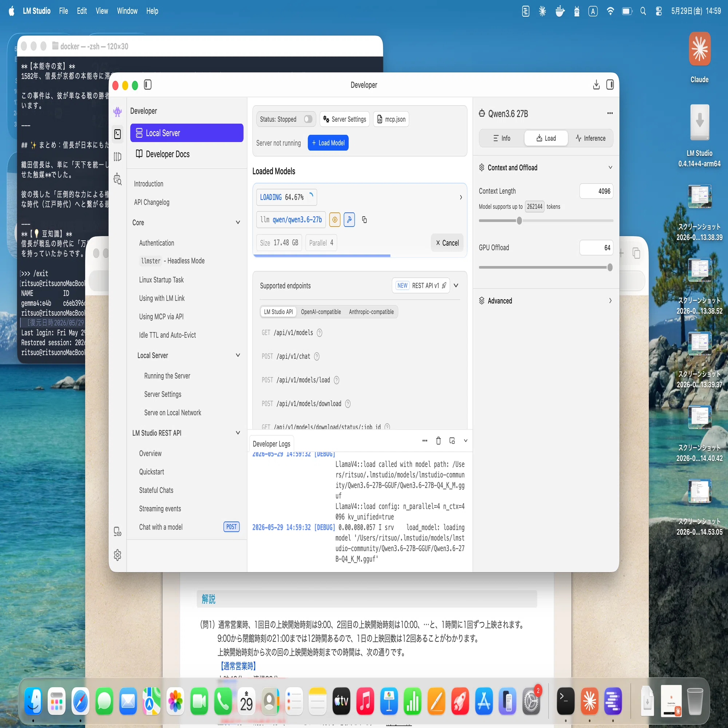
Task: Click the orange vision capability badge for qwen3.6-27b
Action: click(x=335, y=220)
